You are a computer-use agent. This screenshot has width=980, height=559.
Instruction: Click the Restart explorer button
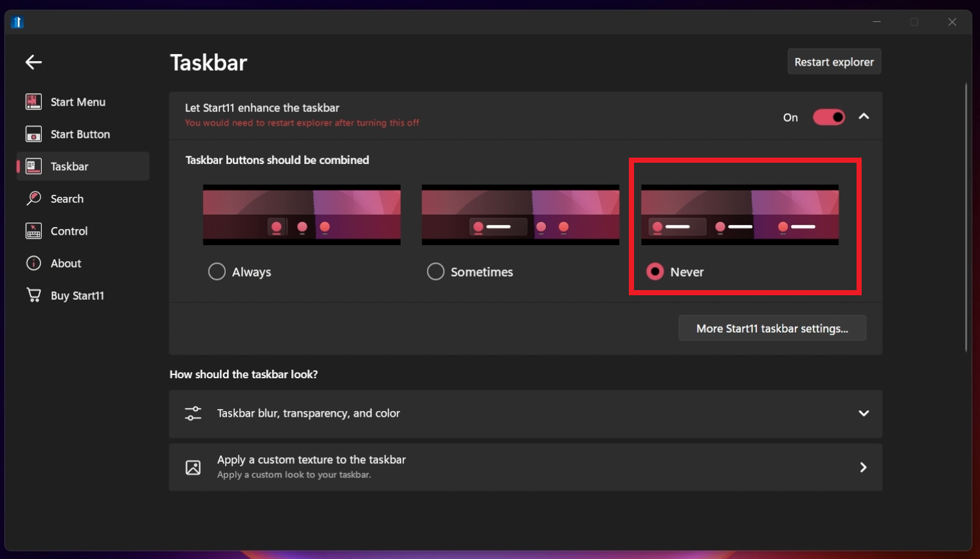tap(834, 62)
